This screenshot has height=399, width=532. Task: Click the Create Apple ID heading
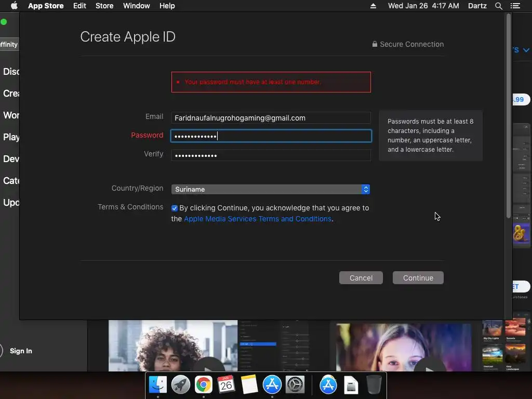128,37
